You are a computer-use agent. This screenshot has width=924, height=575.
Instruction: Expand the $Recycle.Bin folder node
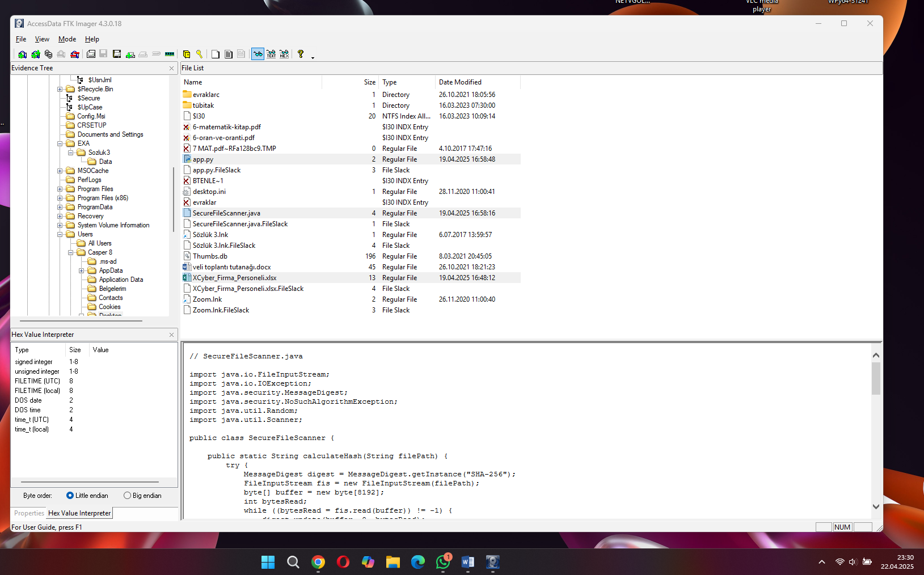coord(60,89)
